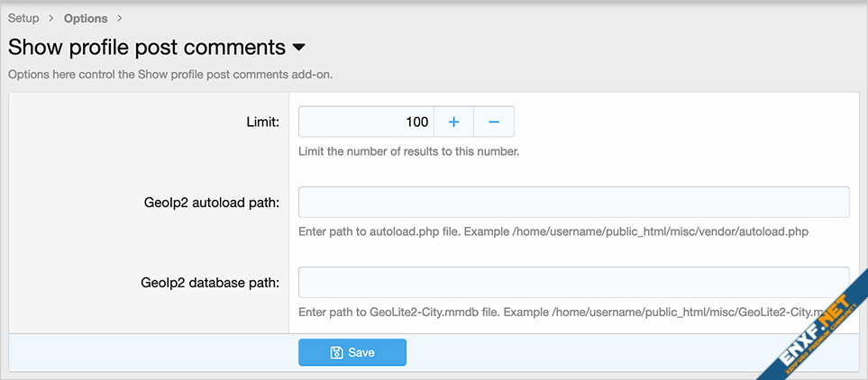Focus the GeoIp2 autoload path field

tap(573, 202)
